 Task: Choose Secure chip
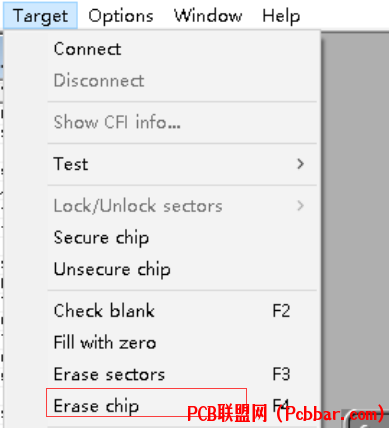(182, 238)
